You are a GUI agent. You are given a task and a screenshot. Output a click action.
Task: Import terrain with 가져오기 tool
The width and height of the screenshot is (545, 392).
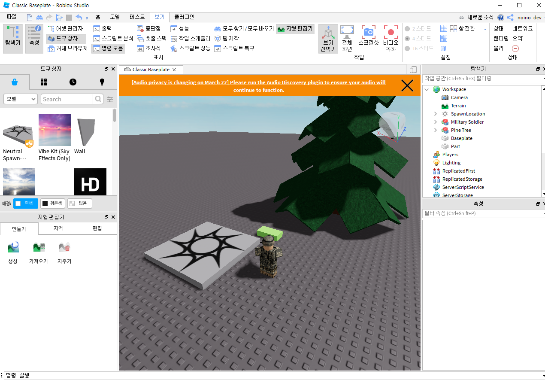pos(39,252)
